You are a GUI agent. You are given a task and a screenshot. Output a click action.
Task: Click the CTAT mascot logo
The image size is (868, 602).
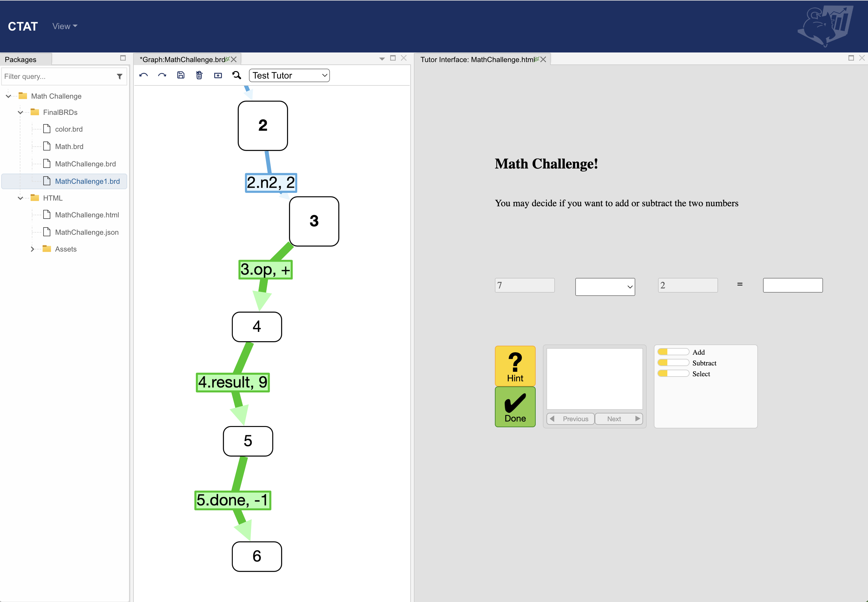pos(825,26)
